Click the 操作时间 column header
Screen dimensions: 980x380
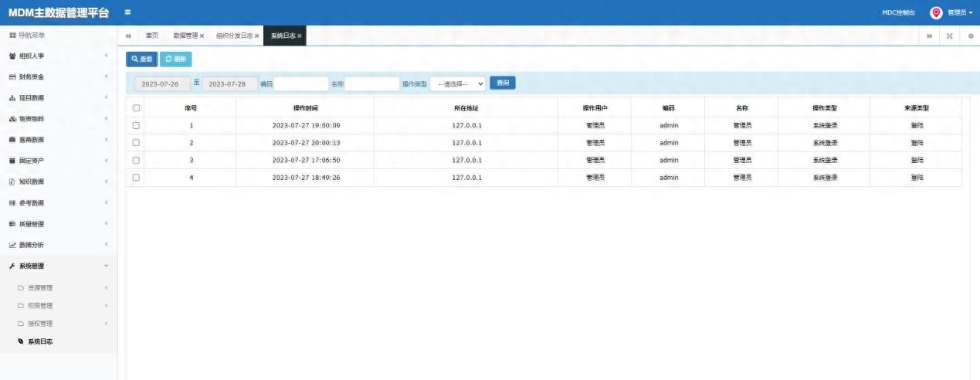[305, 108]
